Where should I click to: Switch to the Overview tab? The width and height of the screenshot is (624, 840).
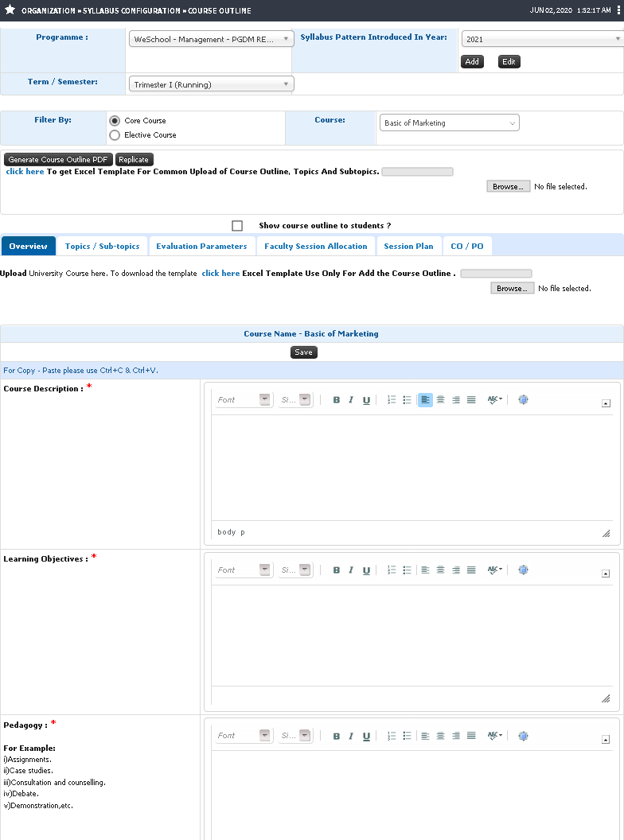[29, 246]
